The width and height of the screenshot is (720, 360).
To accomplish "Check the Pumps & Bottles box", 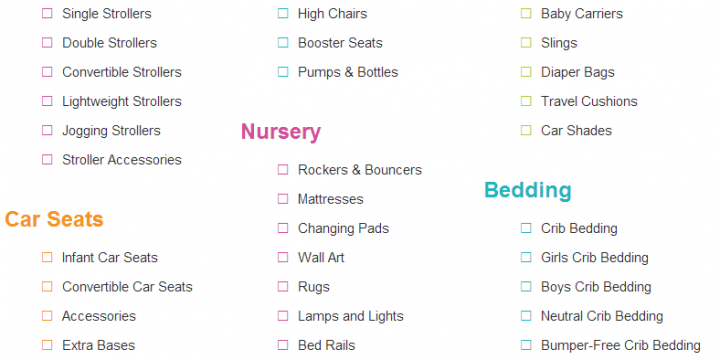I will [283, 72].
